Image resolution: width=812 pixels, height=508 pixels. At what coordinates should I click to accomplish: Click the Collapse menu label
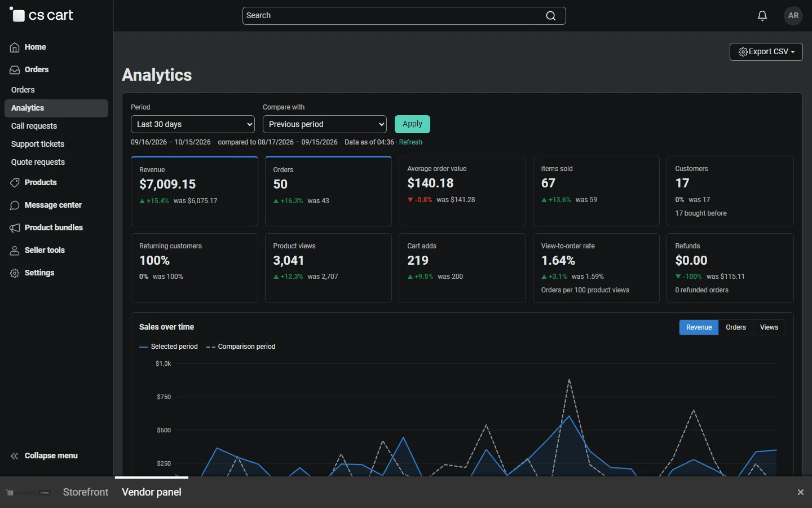click(x=51, y=456)
